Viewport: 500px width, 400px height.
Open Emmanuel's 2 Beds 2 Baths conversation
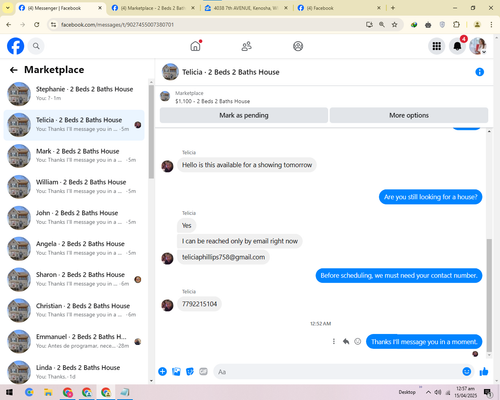[x=74, y=341]
